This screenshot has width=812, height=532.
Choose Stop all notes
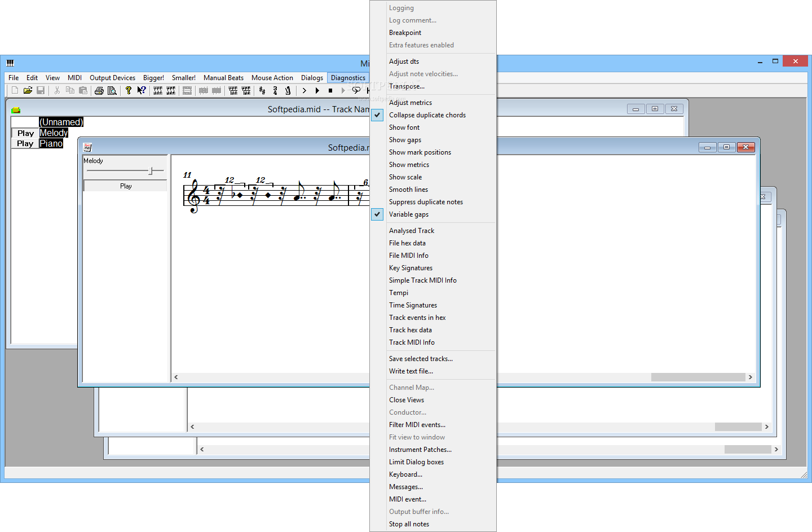[433, 524]
